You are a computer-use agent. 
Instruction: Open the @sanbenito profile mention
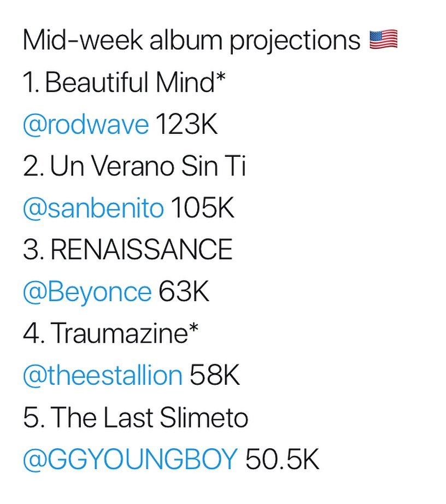[93, 208]
